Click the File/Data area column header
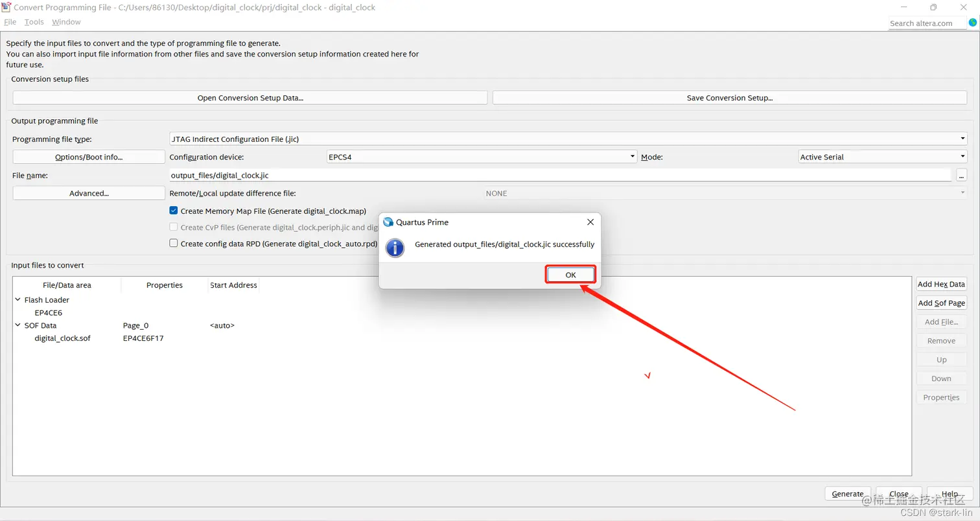This screenshot has height=521, width=980. click(67, 285)
